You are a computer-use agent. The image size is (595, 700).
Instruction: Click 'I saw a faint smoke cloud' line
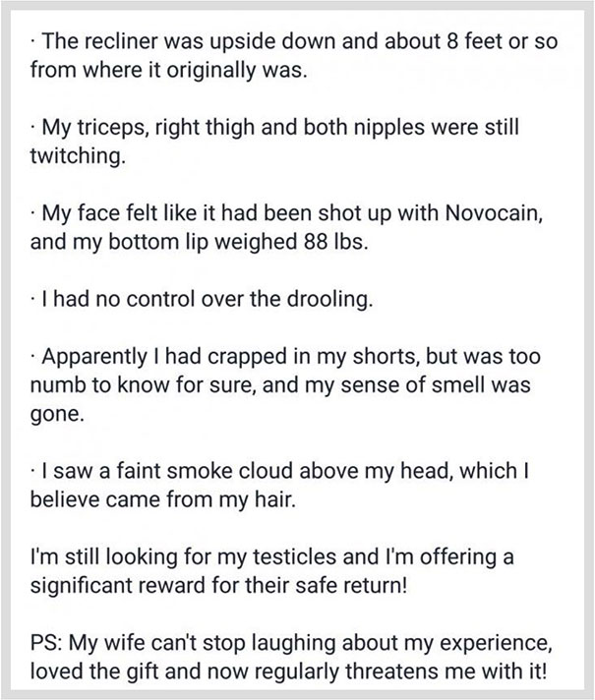[279, 471]
